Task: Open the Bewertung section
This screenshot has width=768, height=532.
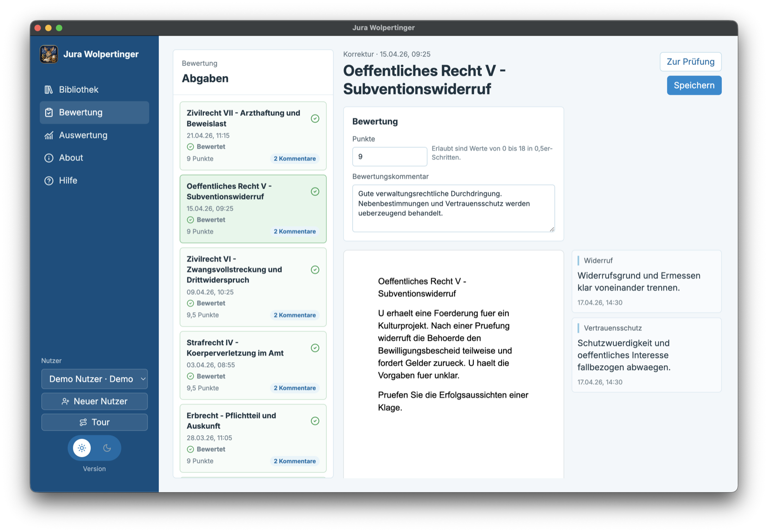Action: click(95, 112)
